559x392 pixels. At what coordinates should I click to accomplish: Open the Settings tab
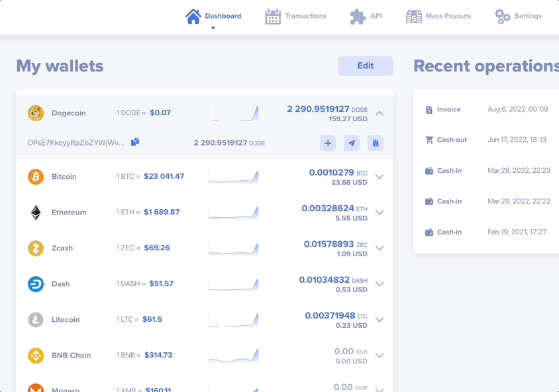click(x=518, y=17)
